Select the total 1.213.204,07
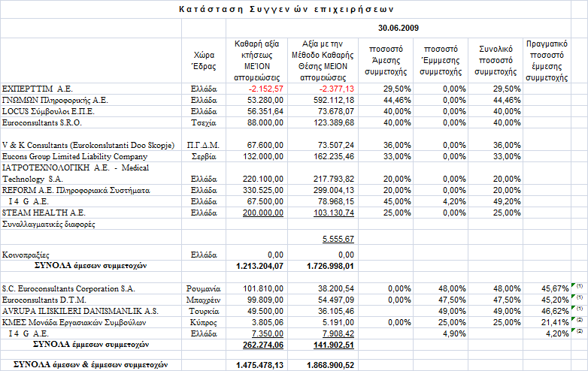The image size is (588, 371). pyautogui.click(x=259, y=266)
